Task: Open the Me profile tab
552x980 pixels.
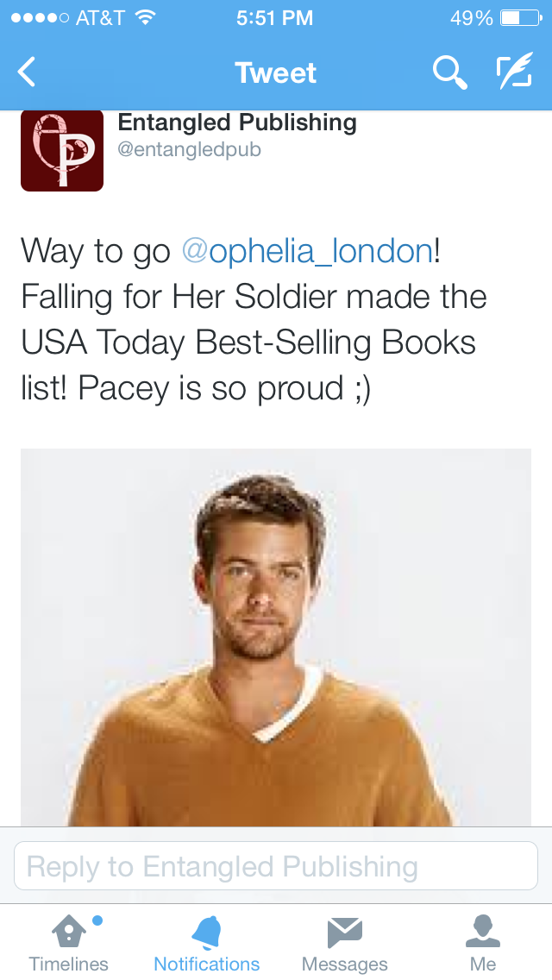Action: (483, 942)
